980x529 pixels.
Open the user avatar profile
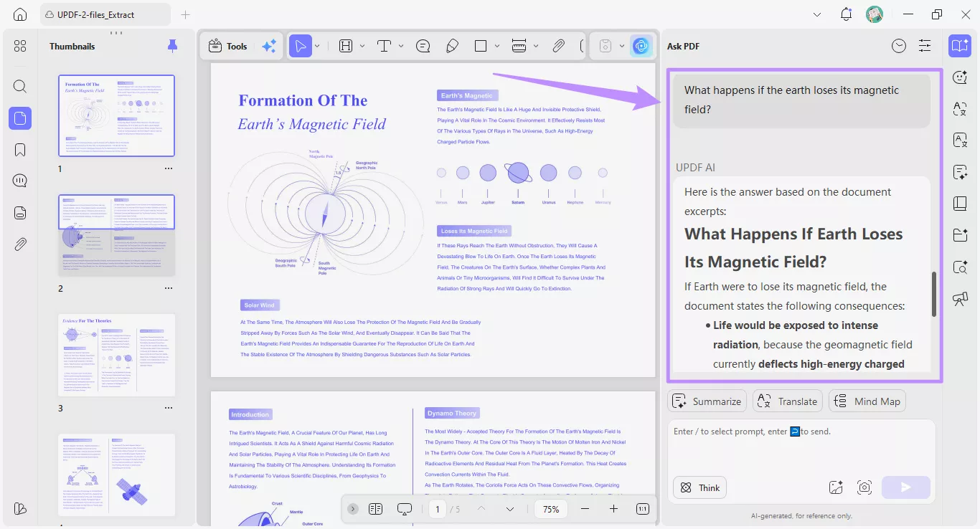[x=875, y=14]
